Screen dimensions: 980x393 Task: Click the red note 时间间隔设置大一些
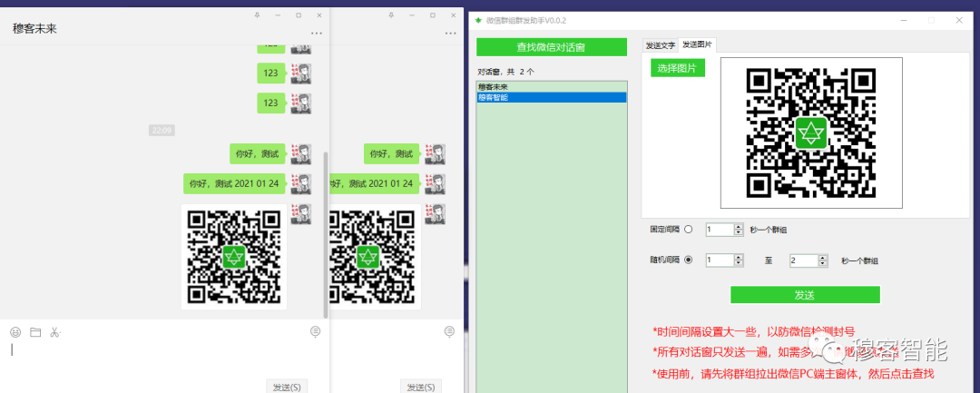click(x=753, y=331)
